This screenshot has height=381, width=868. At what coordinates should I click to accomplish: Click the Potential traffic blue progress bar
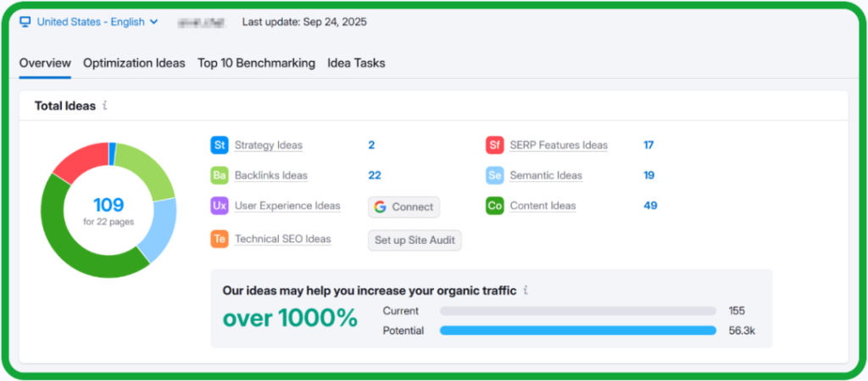[x=577, y=331]
